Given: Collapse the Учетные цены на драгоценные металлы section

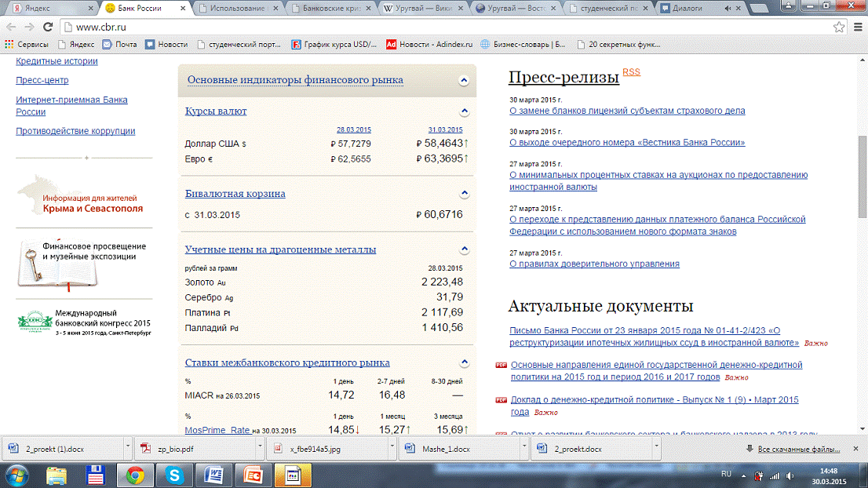Looking at the screenshot, I should (x=464, y=249).
